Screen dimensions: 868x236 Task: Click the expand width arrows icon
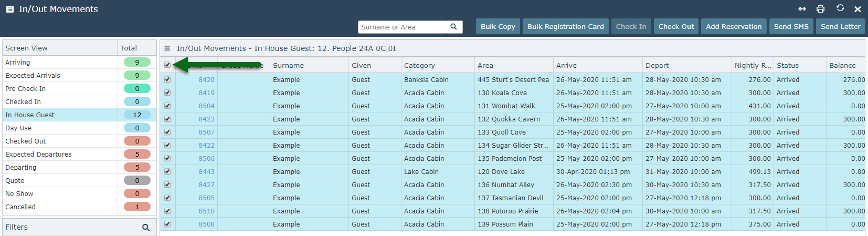coord(802,9)
